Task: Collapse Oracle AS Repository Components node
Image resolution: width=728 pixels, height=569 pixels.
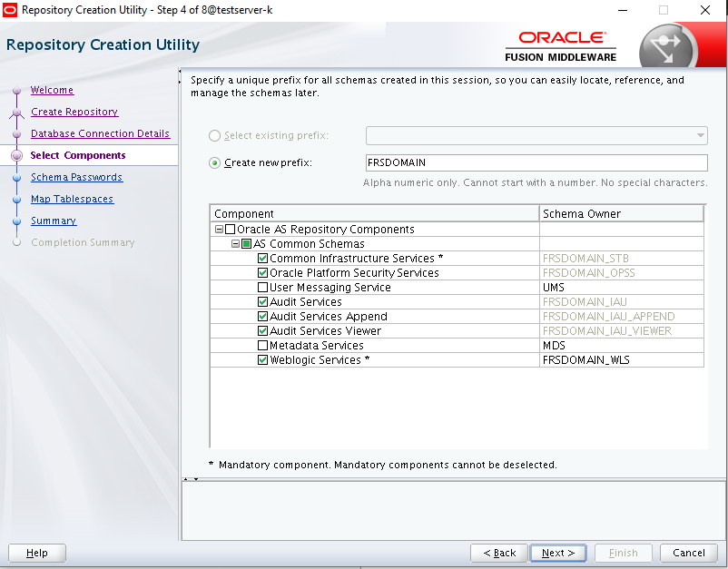Action: (219, 230)
